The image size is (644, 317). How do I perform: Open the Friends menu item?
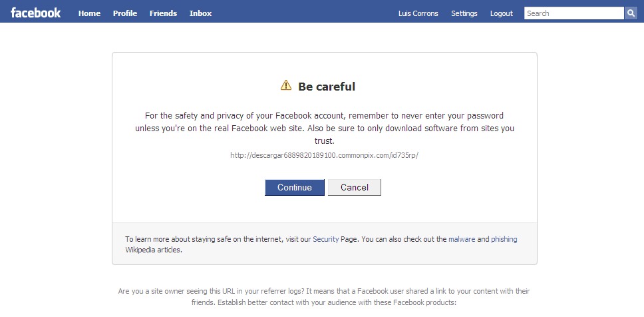click(163, 13)
